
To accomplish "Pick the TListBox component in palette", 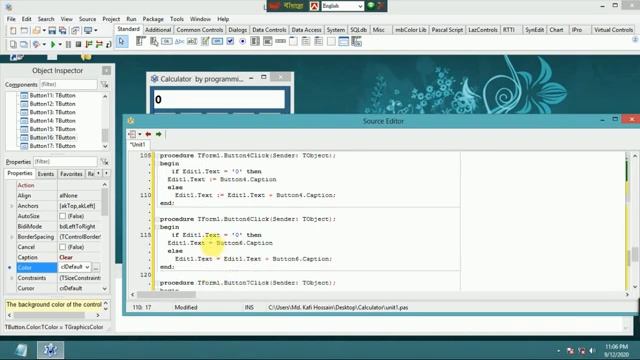I will 255,41.
